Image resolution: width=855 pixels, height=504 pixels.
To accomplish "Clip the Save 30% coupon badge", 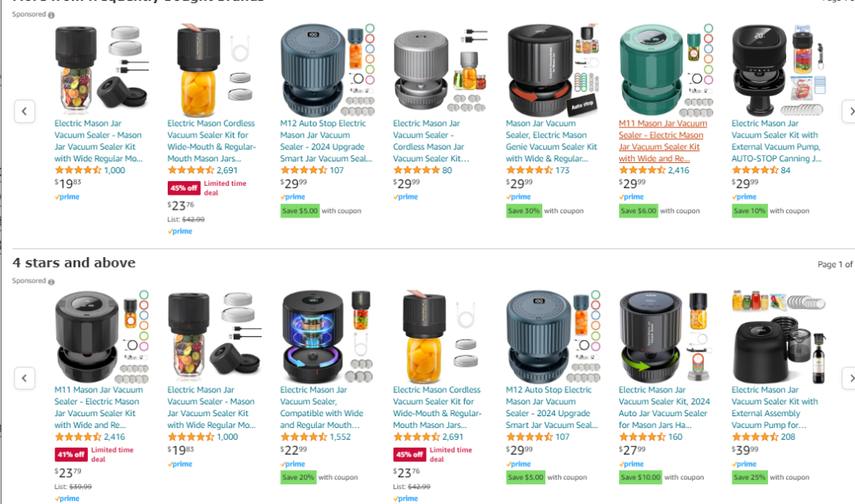I will (523, 211).
